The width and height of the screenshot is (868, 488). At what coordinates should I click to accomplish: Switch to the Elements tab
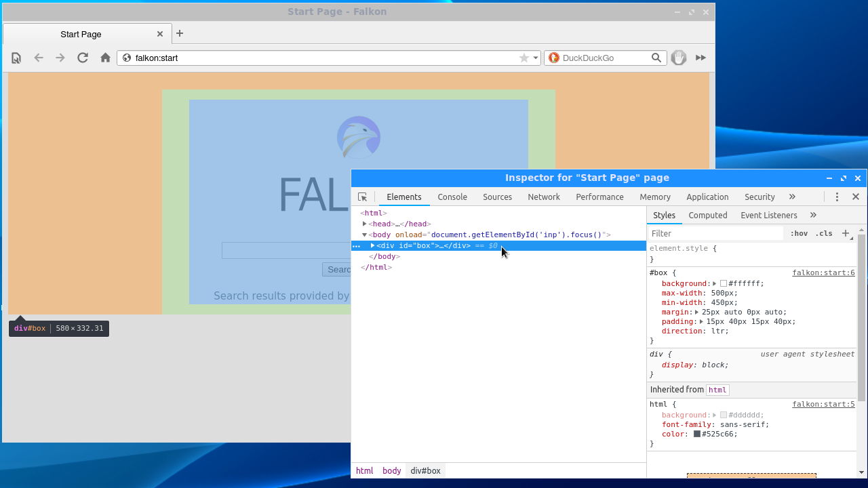pos(404,197)
